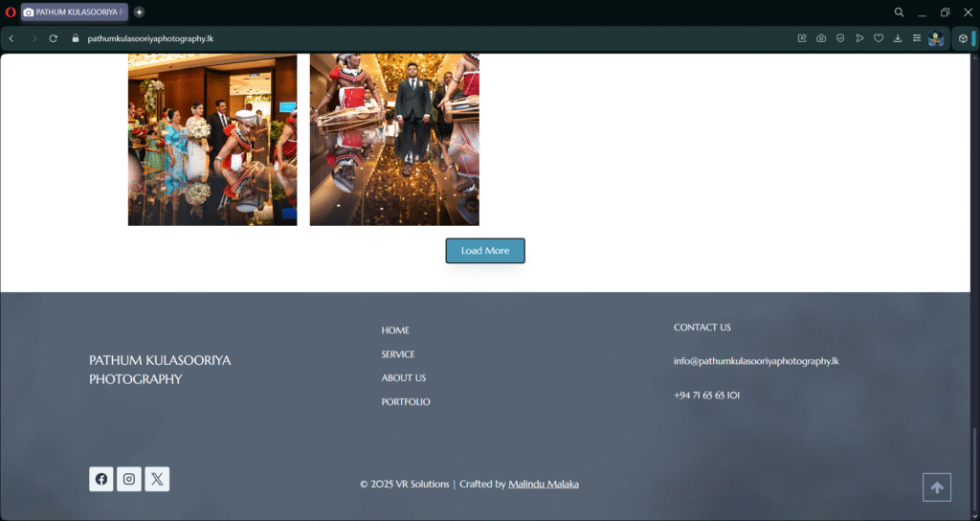Click the Load More button

[x=485, y=251]
